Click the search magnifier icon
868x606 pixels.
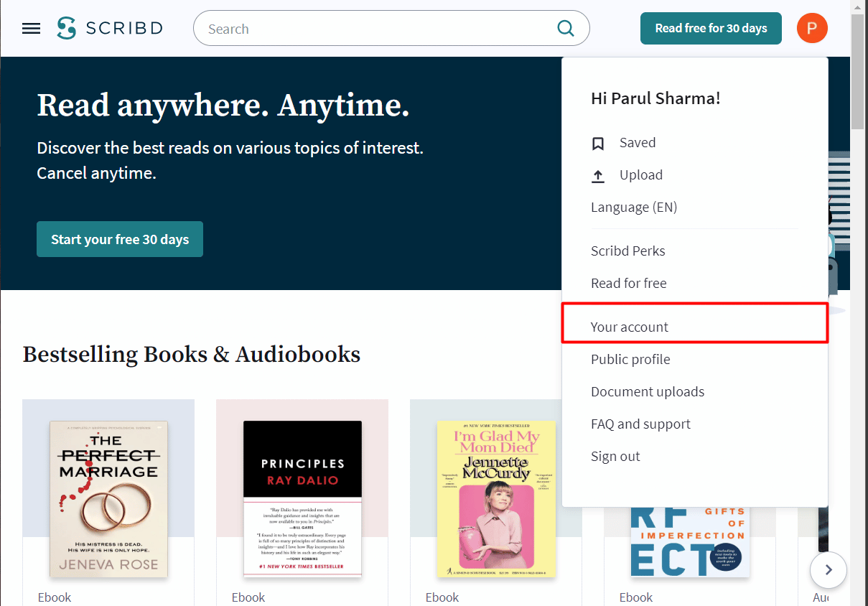click(566, 28)
